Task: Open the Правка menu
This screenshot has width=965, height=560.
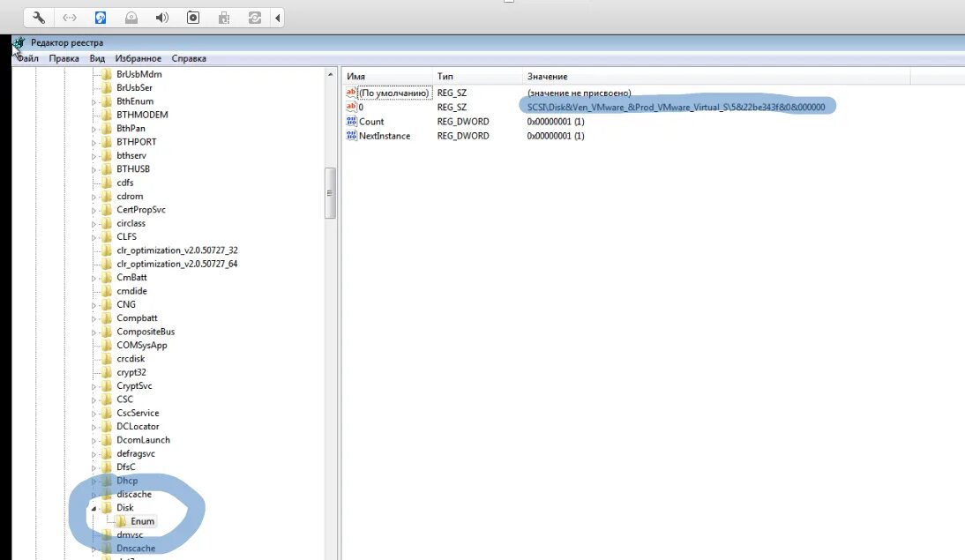Action: 64,58
